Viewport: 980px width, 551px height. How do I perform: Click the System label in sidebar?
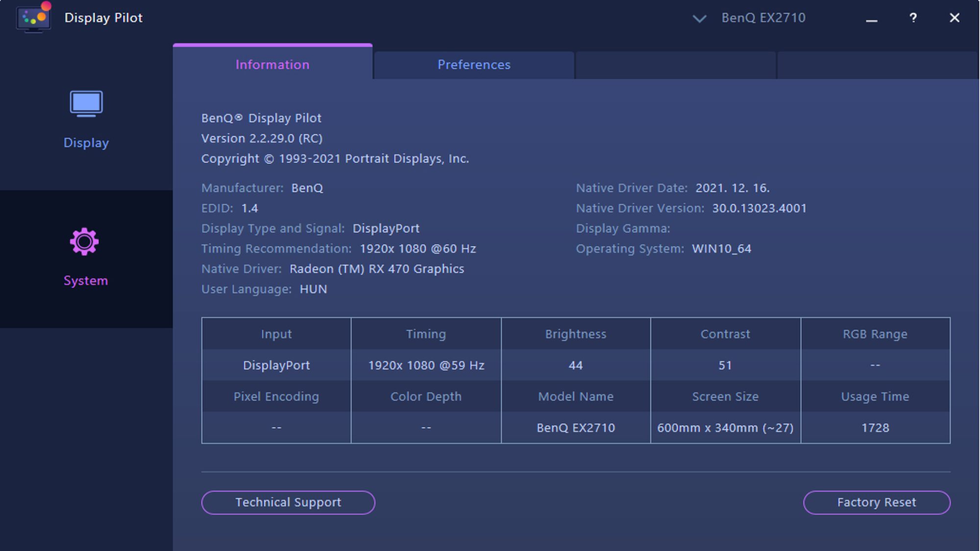pyautogui.click(x=86, y=280)
